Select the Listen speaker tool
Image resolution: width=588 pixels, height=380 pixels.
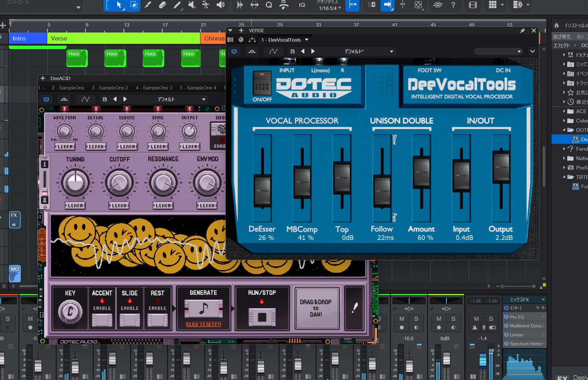pos(220,5)
